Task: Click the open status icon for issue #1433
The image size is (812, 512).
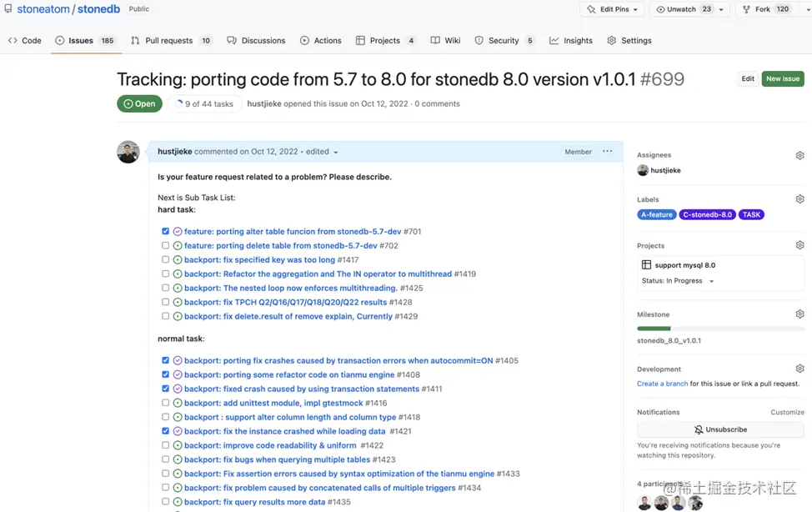Action: [x=177, y=474]
